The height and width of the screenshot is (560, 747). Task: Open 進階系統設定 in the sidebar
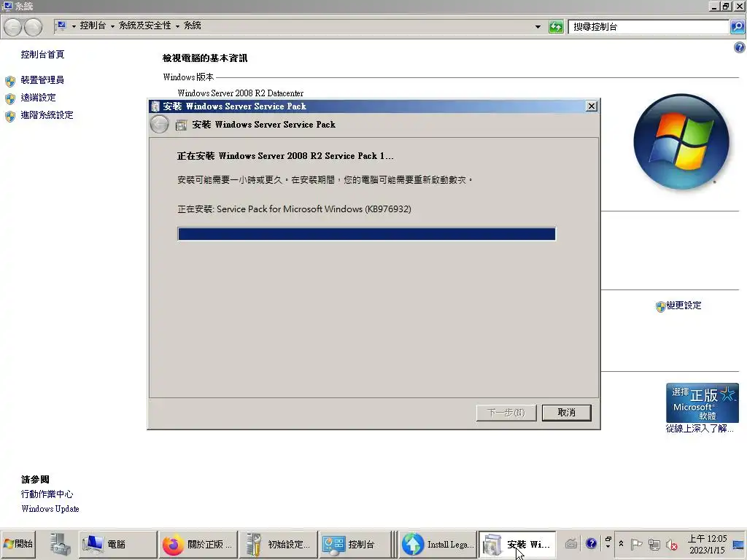47,115
